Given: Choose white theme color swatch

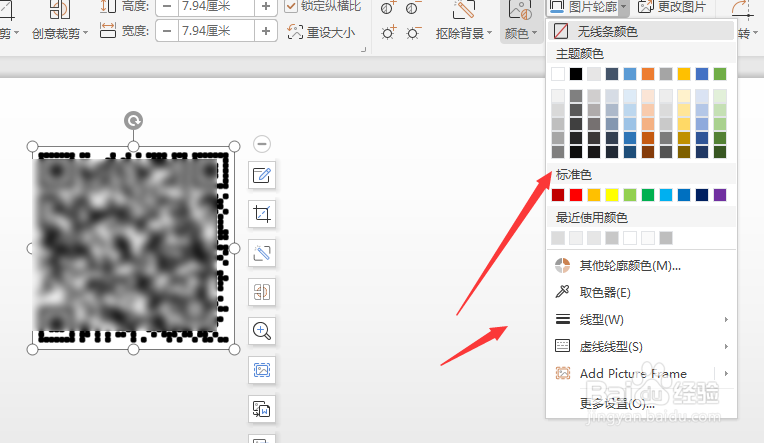Looking at the screenshot, I should [x=558, y=74].
